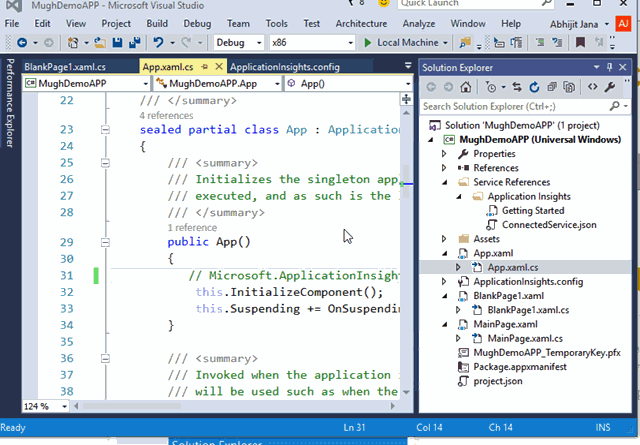The image size is (640, 445).
Task: Open Properties with the wrench icon
Action: (610, 87)
